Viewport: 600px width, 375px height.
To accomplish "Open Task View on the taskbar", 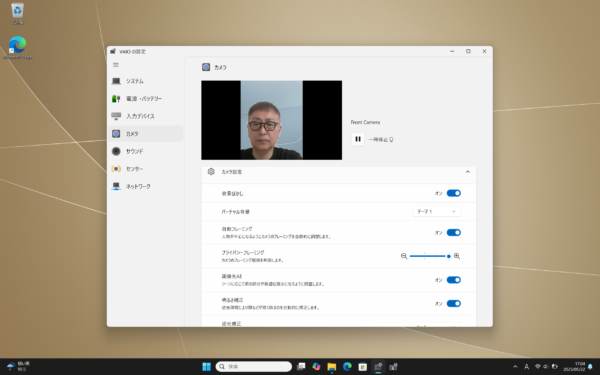I will (x=301, y=367).
